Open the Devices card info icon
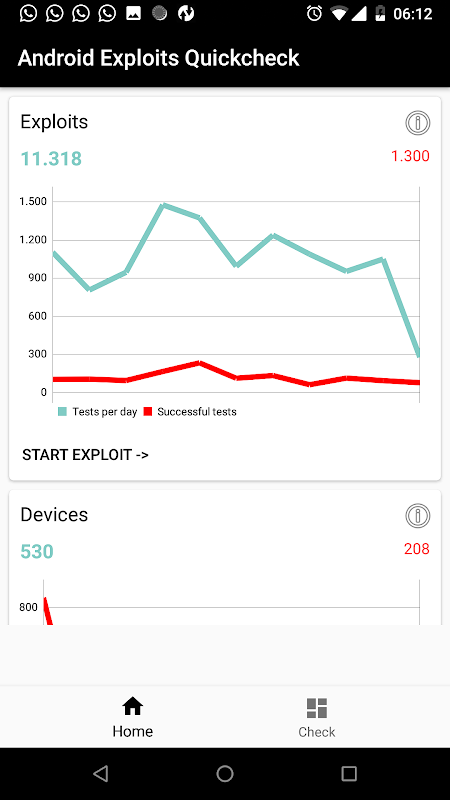Viewport: 450px width, 800px height. click(418, 516)
